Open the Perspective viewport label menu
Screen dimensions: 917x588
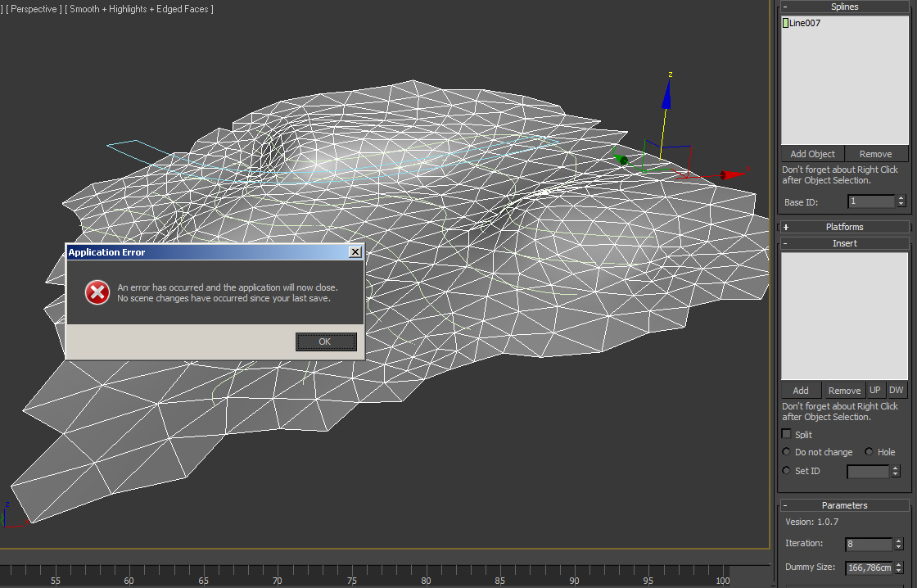34,9
